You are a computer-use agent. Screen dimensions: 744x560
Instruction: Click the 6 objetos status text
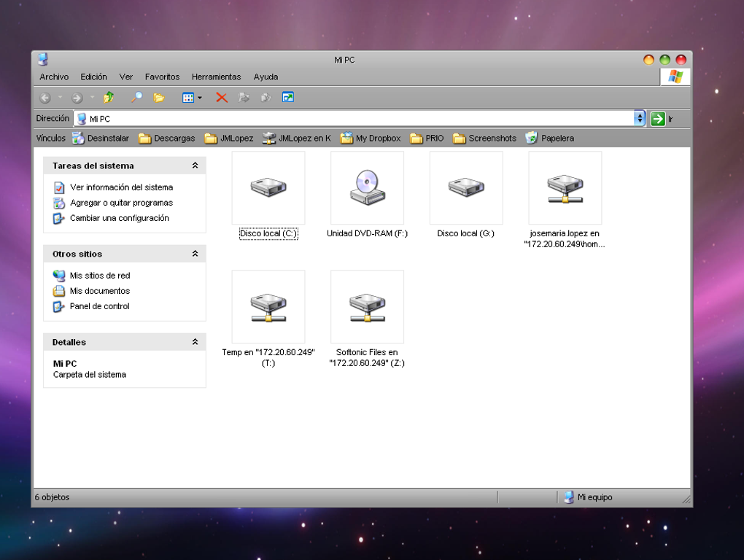(x=53, y=497)
